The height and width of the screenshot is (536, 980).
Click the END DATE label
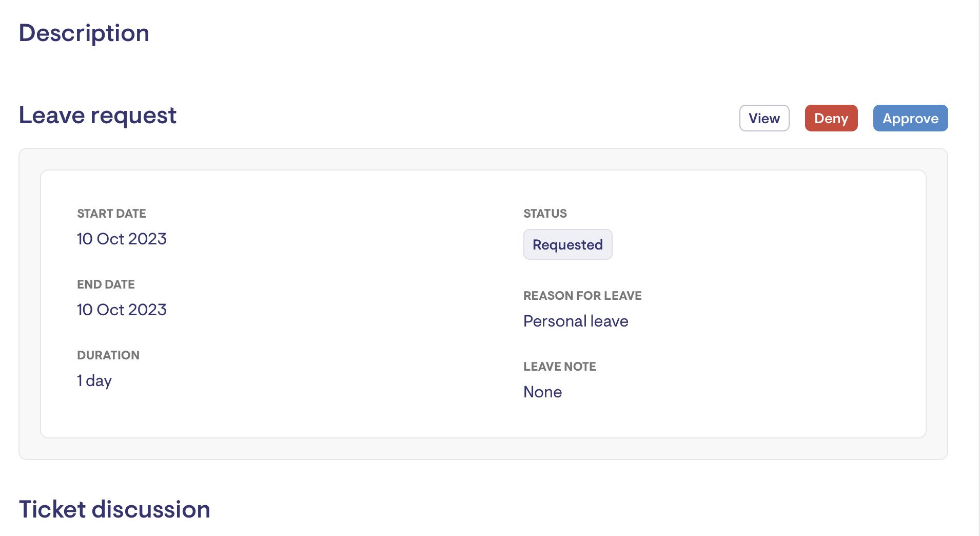[106, 284]
